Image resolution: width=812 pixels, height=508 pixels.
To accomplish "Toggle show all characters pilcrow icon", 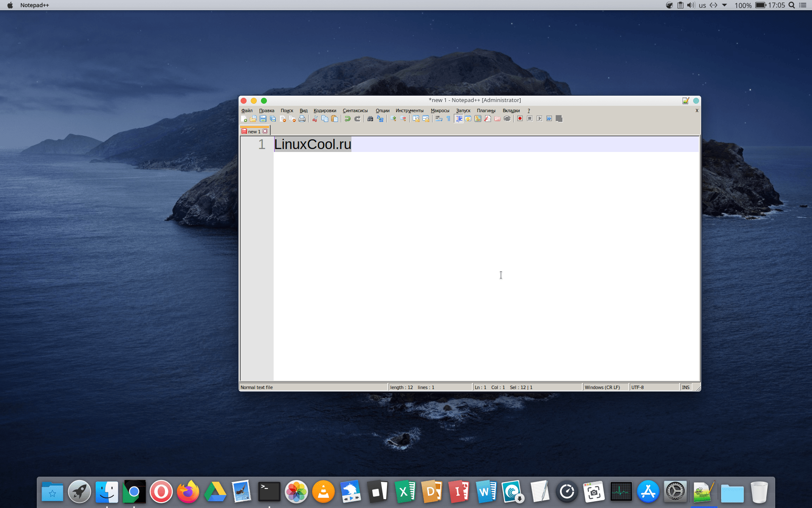I will (x=448, y=119).
